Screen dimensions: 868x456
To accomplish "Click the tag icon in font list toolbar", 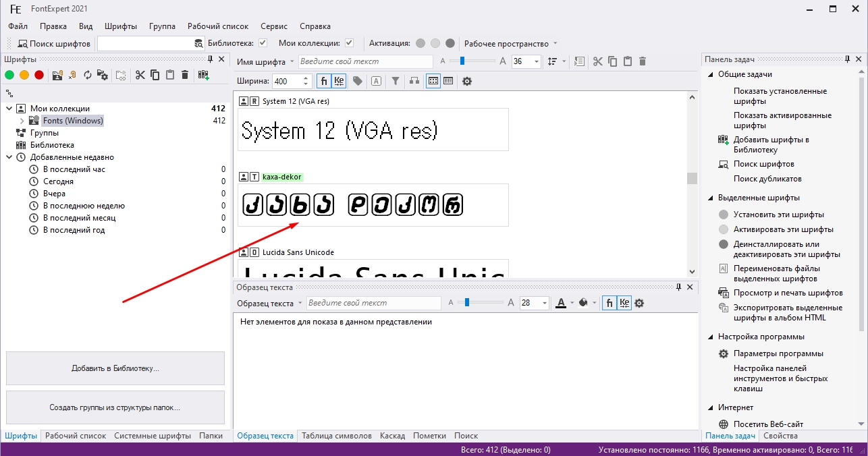I will tap(358, 81).
